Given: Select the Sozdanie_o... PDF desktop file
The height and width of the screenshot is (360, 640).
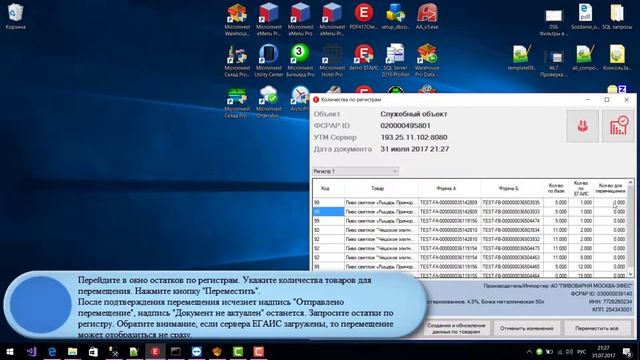Looking at the screenshot, I should click(x=585, y=16).
